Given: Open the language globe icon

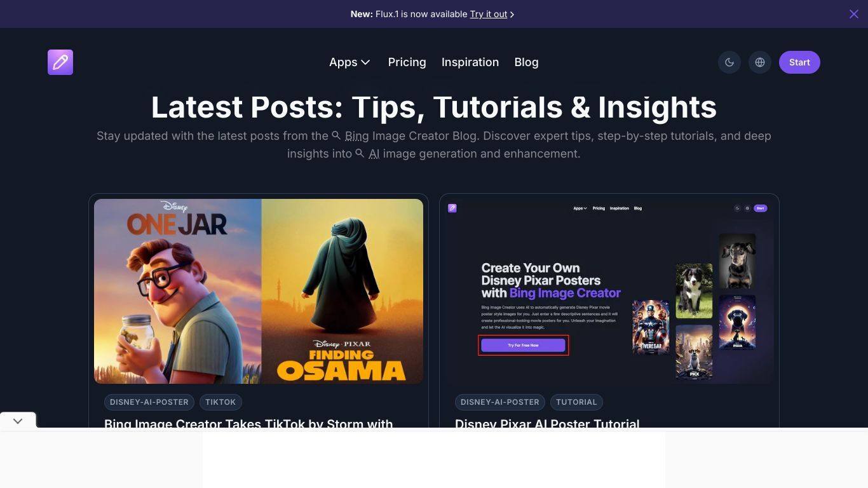Looking at the screenshot, I should pyautogui.click(x=760, y=62).
